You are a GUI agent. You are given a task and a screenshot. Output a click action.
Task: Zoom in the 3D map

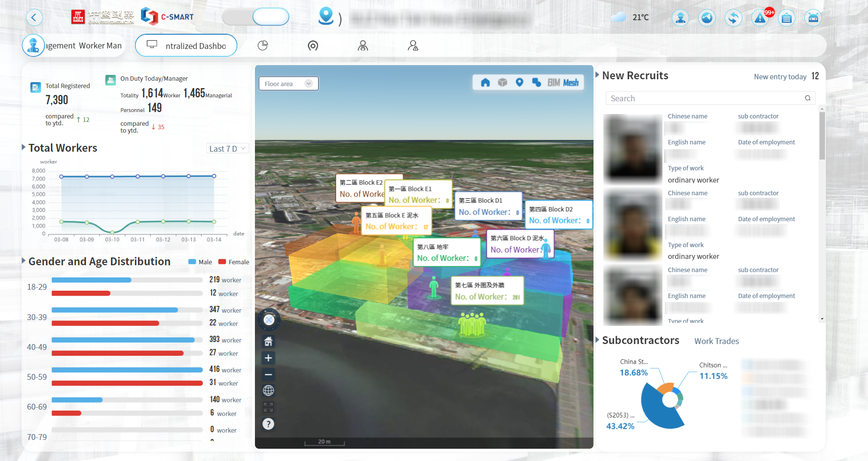268,358
